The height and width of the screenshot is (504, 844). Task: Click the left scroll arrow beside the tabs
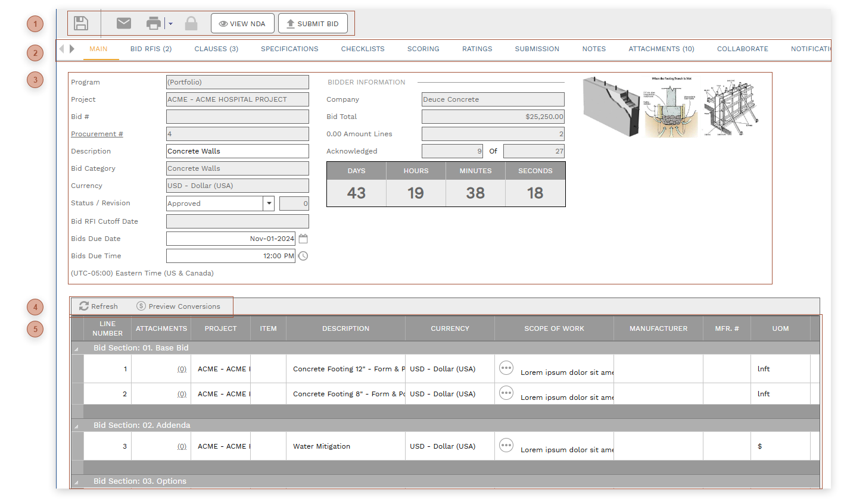61,49
